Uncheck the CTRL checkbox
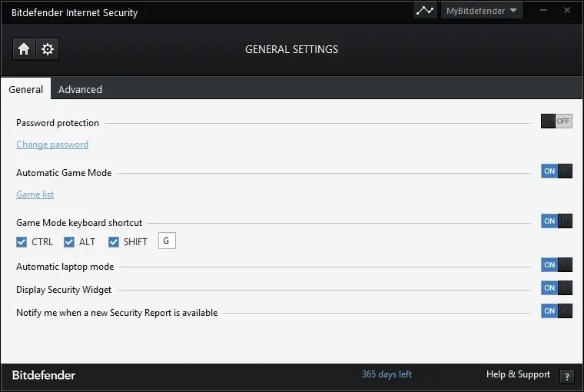The width and height of the screenshot is (584, 392). coord(22,242)
